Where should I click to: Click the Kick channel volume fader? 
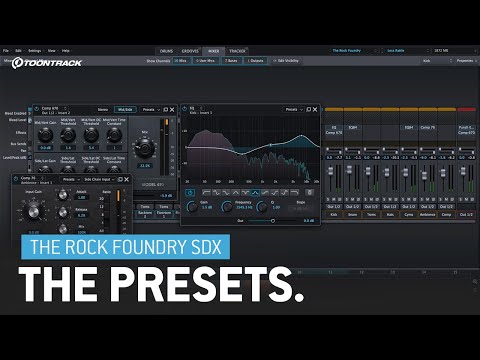[x=330, y=172]
